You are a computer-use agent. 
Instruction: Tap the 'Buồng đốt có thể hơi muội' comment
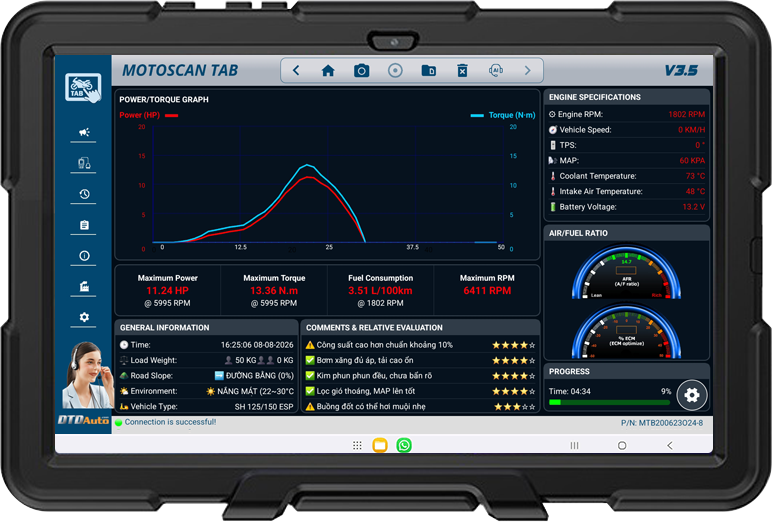click(371, 406)
